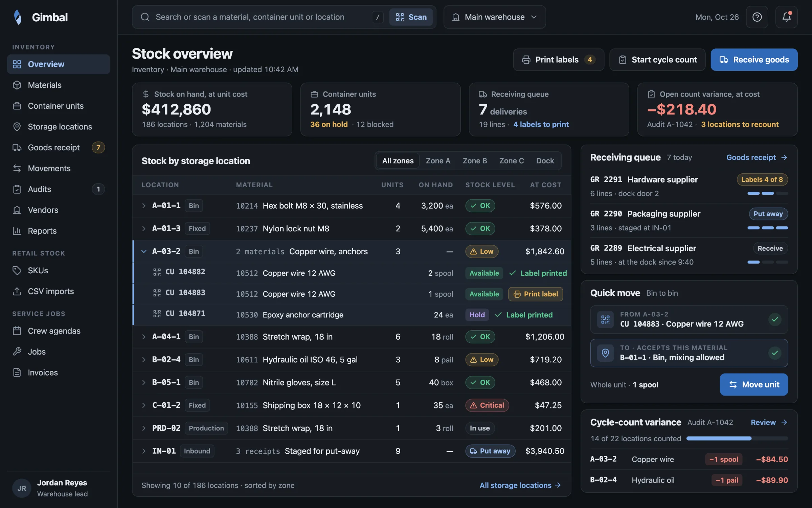This screenshot has height=508, width=812.
Task: Open Reports in the sidebar
Action: [59, 231]
